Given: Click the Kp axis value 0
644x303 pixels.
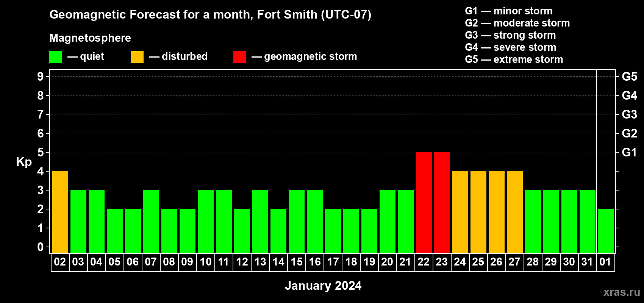Looking at the screenshot, I should (41, 247).
